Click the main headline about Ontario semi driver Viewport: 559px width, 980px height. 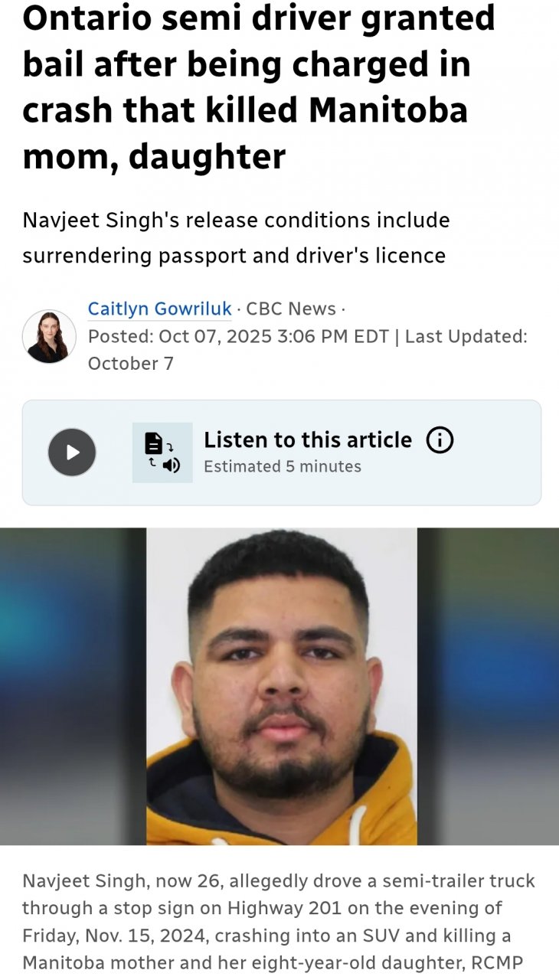(259, 87)
